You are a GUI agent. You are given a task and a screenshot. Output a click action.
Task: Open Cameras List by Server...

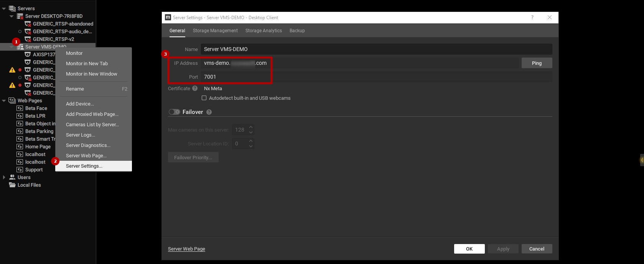click(x=94, y=125)
